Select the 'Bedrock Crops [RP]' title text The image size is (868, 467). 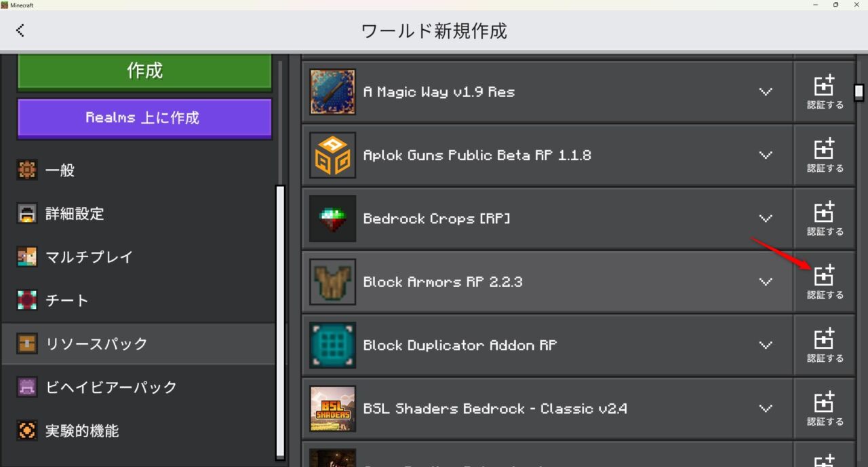point(437,219)
